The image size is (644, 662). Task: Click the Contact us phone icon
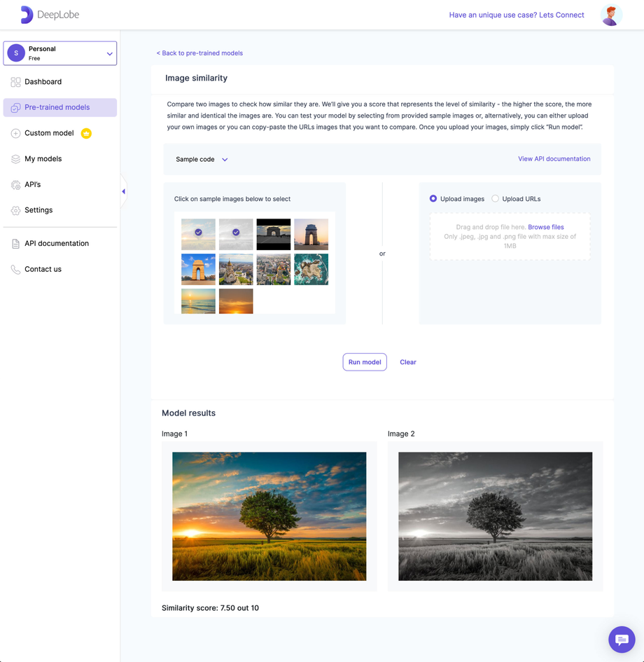pyautogui.click(x=15, y=270)
